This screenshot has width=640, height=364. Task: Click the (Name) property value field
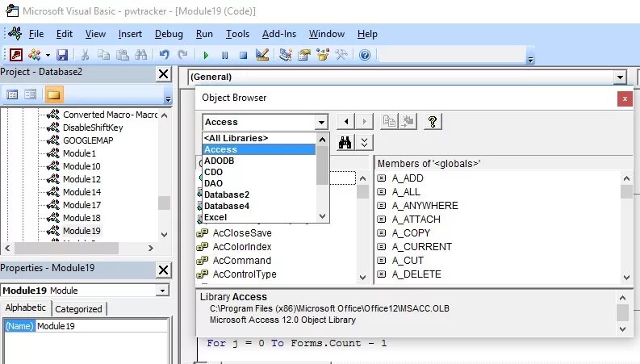click(x=102, y=326)
